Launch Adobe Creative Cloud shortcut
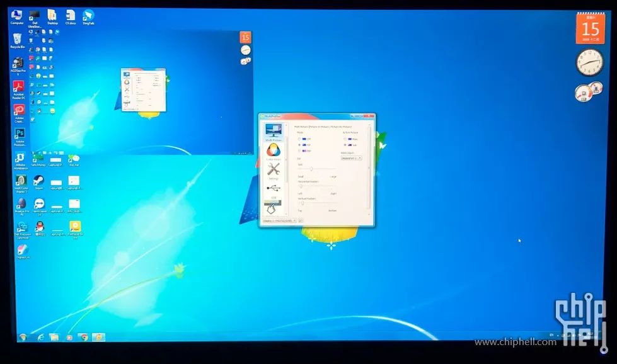The width and height of the screenshot is (617, 364). coord(19,113)
